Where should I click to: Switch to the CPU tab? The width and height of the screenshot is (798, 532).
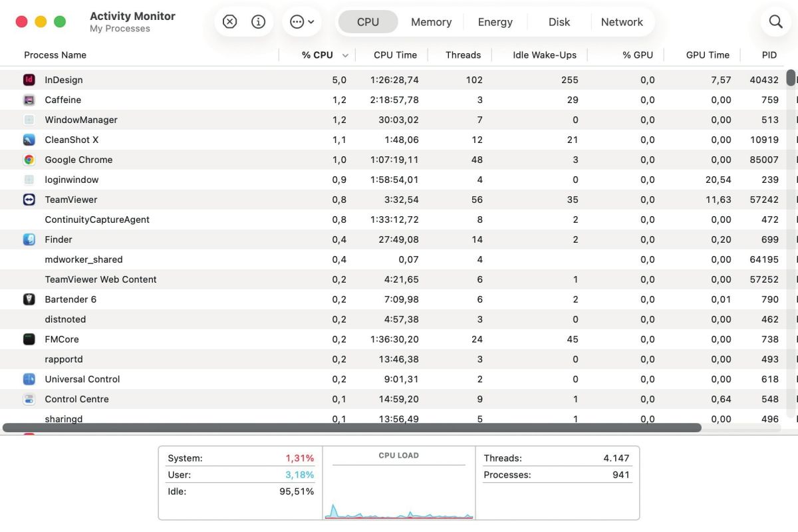click(x=368, y=22)
